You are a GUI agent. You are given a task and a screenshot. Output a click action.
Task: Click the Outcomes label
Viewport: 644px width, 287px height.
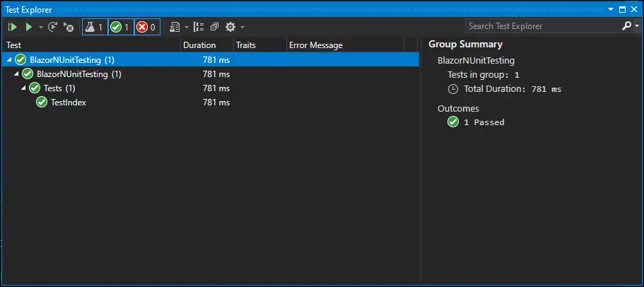point(458,109)
